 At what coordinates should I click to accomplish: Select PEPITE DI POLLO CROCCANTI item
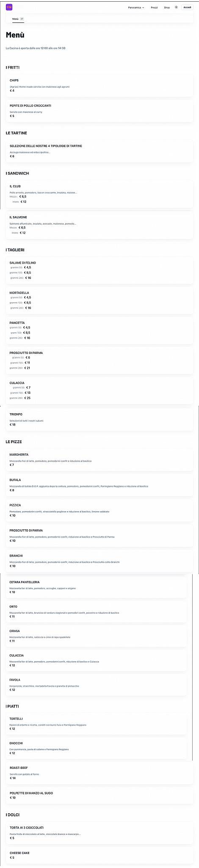(99, 111)
